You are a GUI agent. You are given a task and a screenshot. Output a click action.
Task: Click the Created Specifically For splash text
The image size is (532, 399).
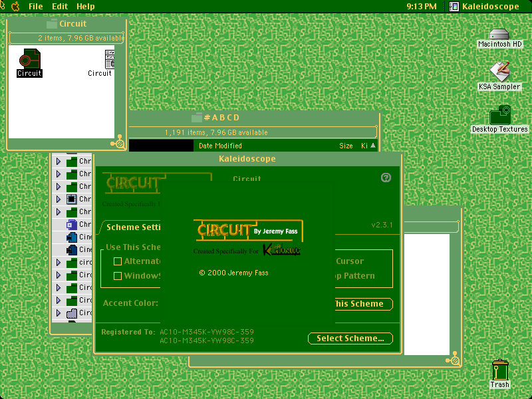225,251
